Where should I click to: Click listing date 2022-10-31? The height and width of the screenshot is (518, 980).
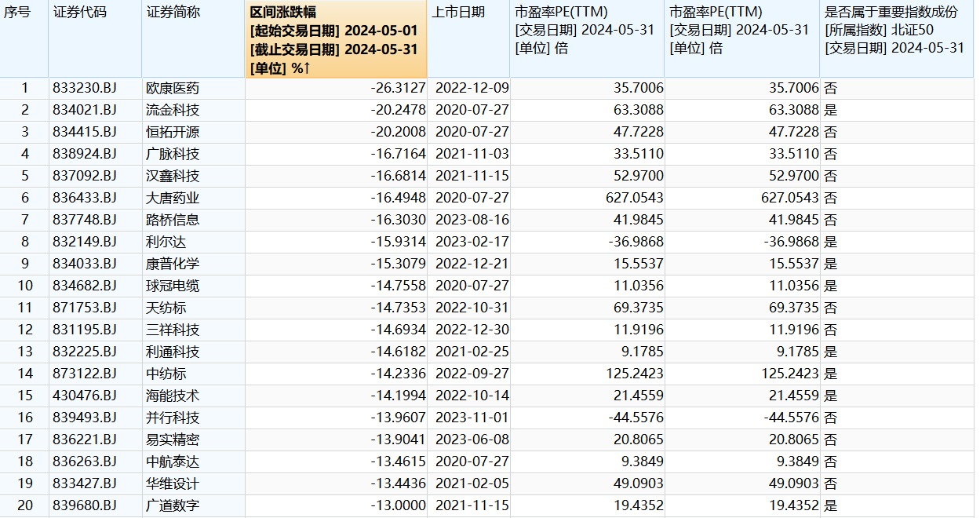point(472,308)
